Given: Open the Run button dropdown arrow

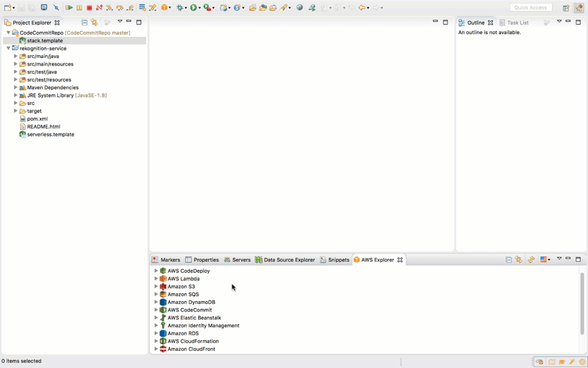Looking at the screenshot, I should 199,8.
